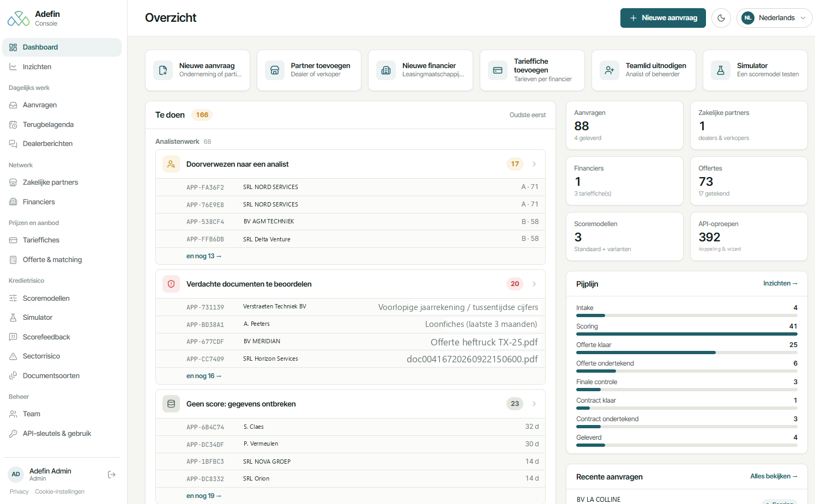This screenshot has height=504, width=815.
Task: Click the Scoring pipeline progress bar
Action: point(687,334)
